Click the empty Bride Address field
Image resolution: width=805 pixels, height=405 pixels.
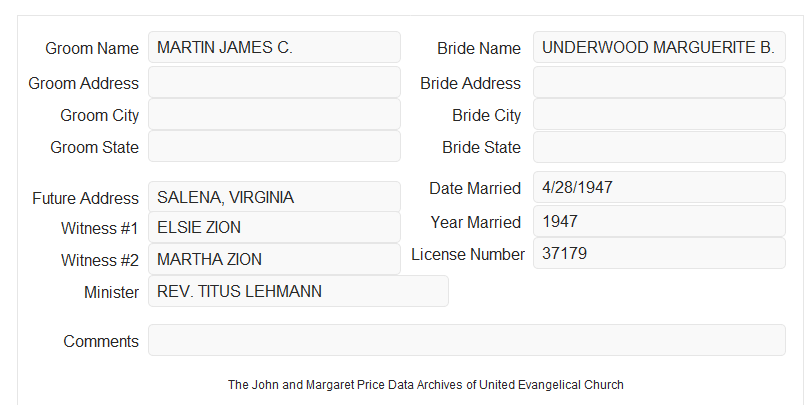(x=659, y=82)
